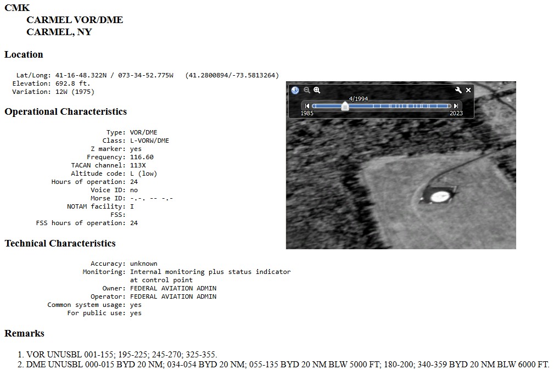Click the Owner FEDERAL AVIATION ADMIN value

click(173, 288)
